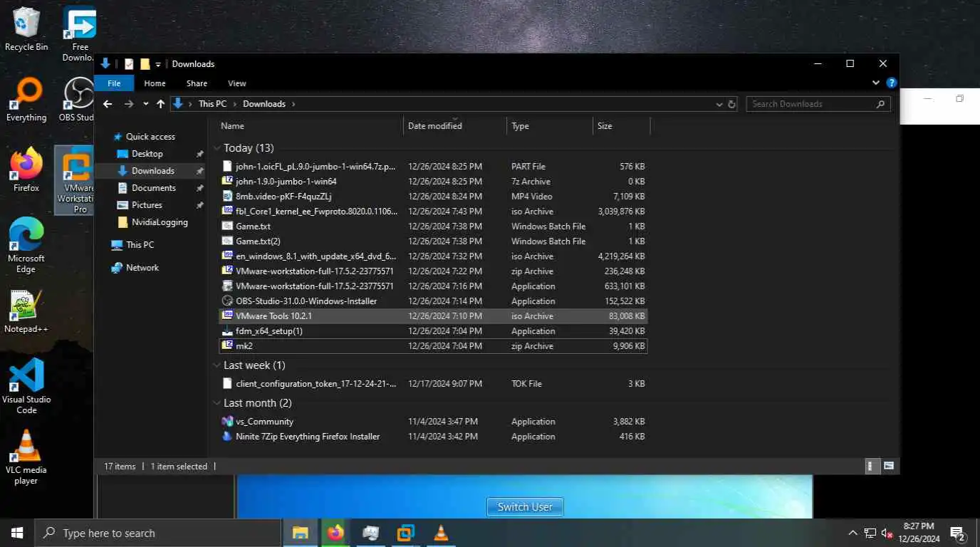
Task: Open the Home ribbon tab
Action: click(x=155, y=83)
